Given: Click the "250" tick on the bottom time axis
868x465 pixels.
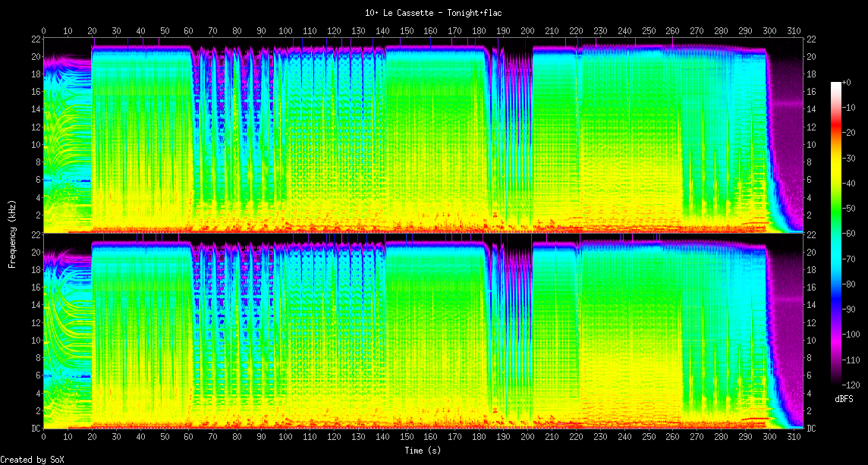Looking at the screenshot, I should pyautogui.click(x=649, y=438).
